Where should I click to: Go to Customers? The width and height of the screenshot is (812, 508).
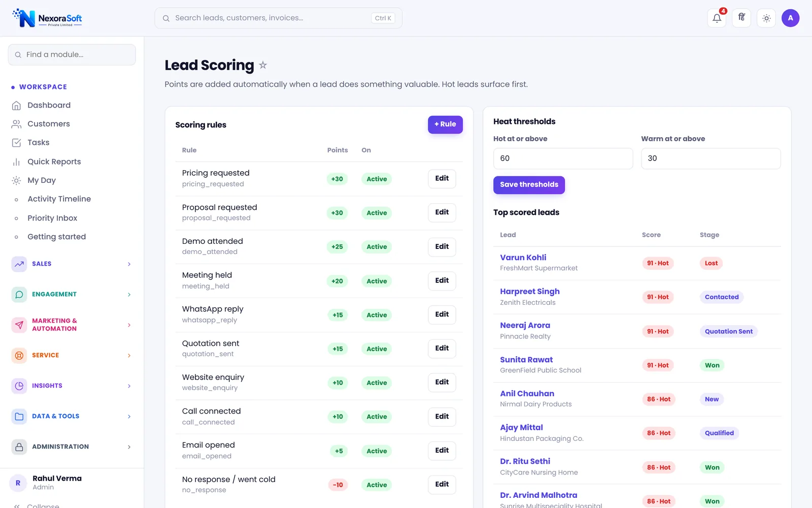pyautogui.click(x=72, y=124)
